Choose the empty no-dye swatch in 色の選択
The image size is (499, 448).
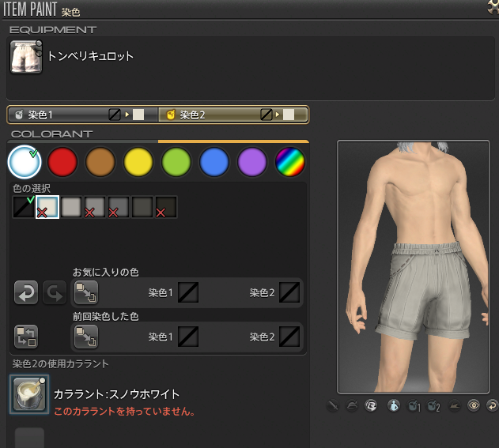24,208
